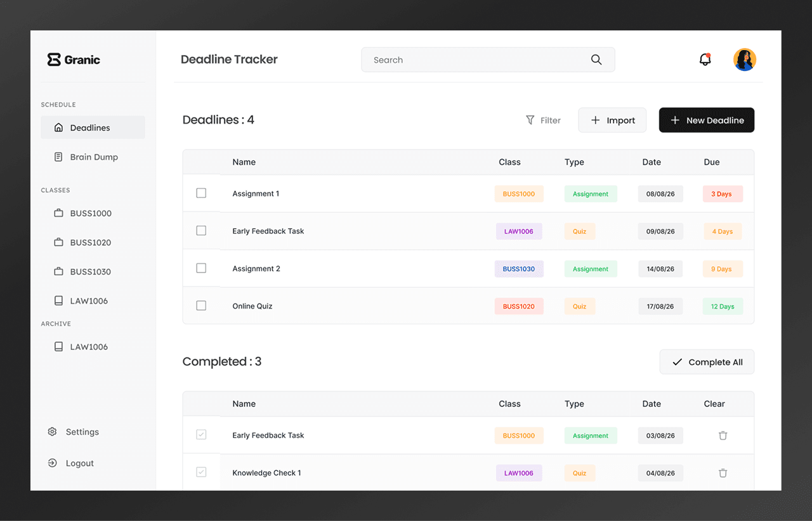Open Brain Dump in sidebar

93,157
